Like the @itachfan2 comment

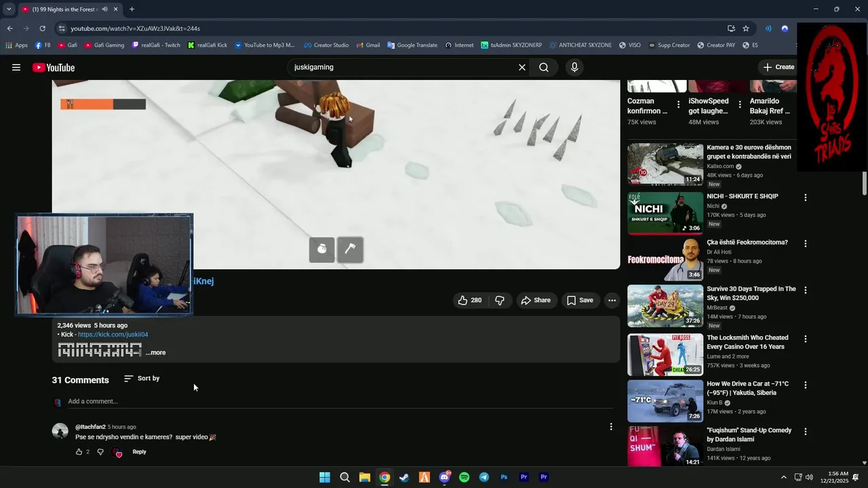point(79,452)
